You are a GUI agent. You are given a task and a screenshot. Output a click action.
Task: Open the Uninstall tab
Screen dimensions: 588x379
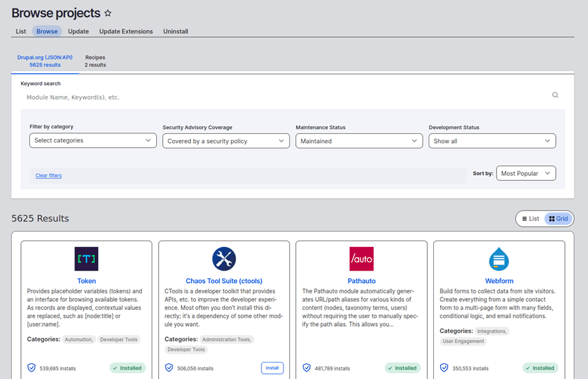click(x=176, y=31)
